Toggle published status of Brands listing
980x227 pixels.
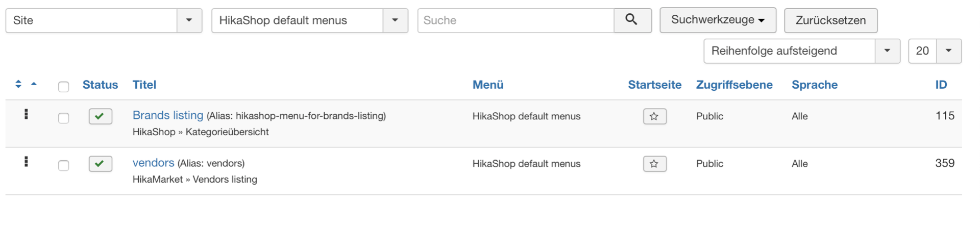(100, 116)
